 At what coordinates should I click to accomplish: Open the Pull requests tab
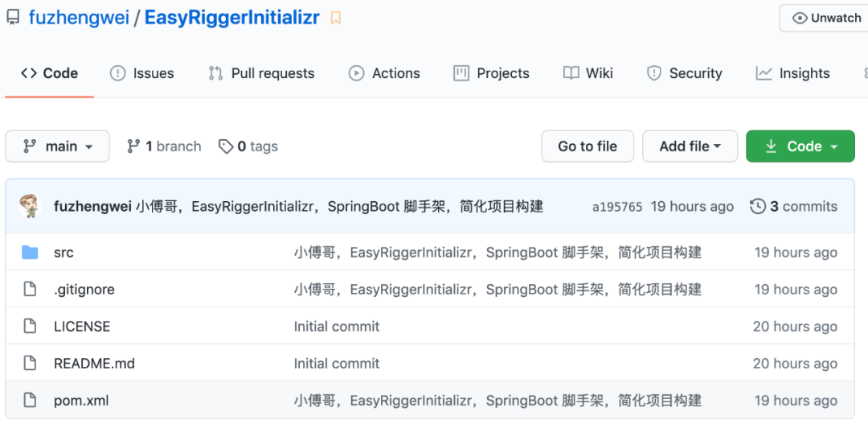click(x=261, y=73)
